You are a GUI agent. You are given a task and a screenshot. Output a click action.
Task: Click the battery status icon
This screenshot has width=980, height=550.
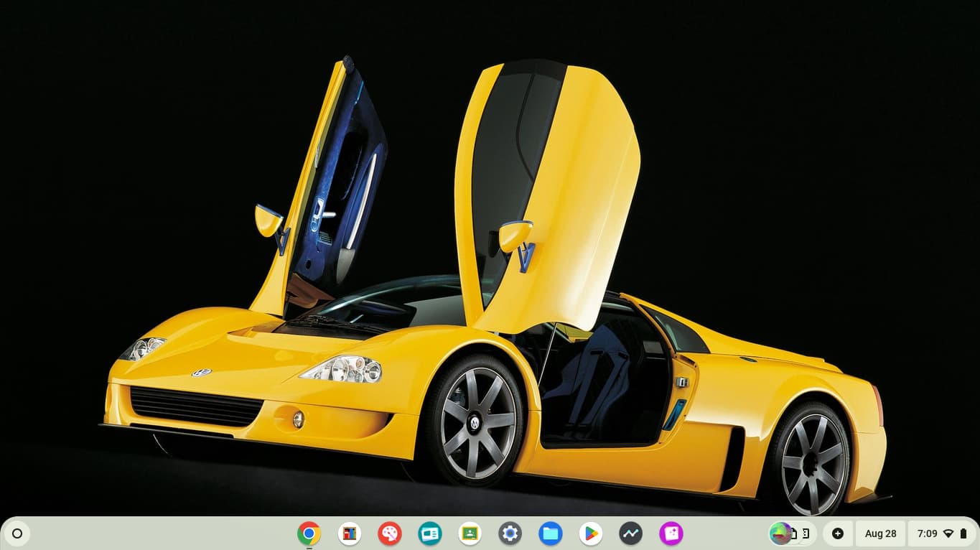coord(963,533)
